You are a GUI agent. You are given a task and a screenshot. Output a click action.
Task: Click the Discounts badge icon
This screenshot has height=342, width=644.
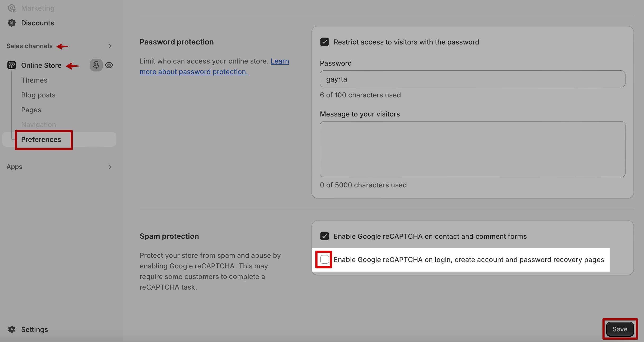coord(12,23)
